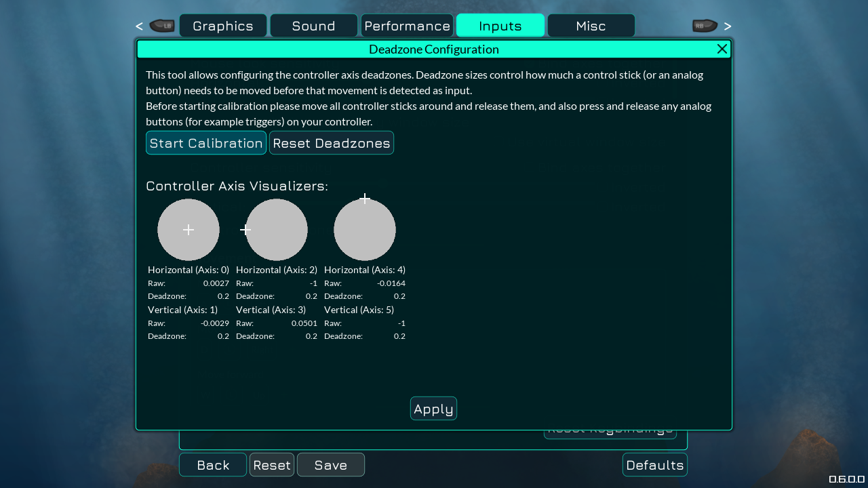868x488 pixels.
Task: Click the left arrow beside LB
Action: tap(139, 25)
